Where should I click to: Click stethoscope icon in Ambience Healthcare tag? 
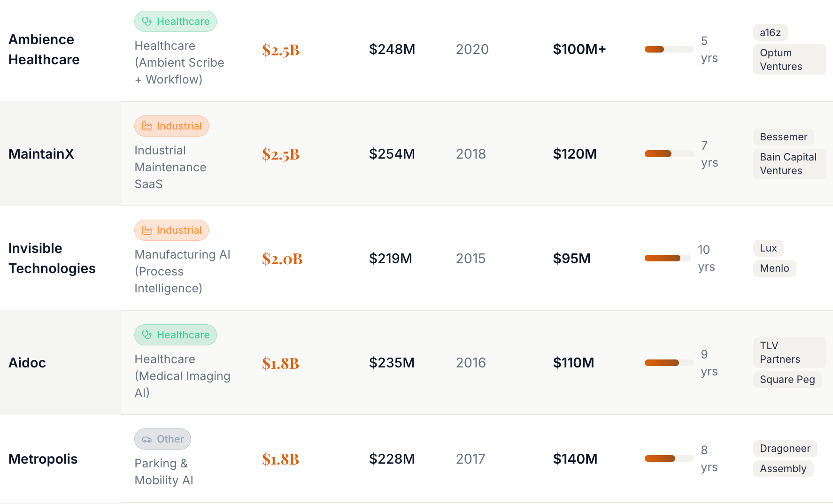pos(147,22)
